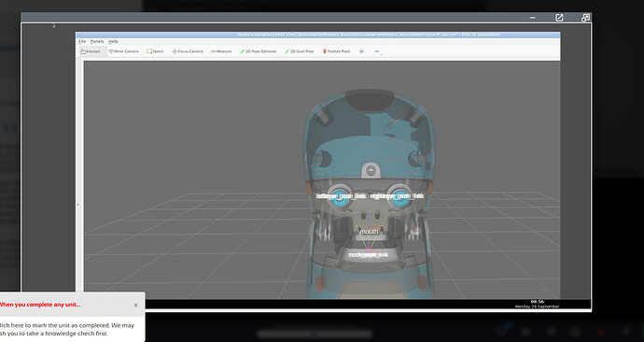644x342 pixels.
Task: Click the Focus Camera tool
Action: pos(188,51)
